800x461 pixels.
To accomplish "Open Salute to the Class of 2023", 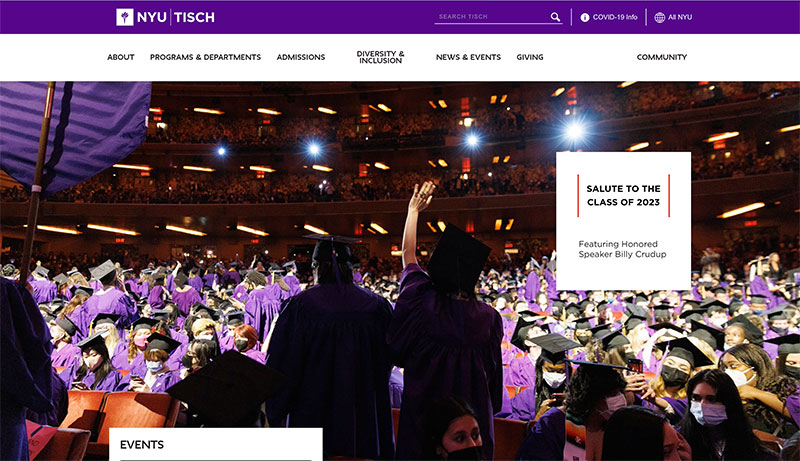I will pos(623,195).
